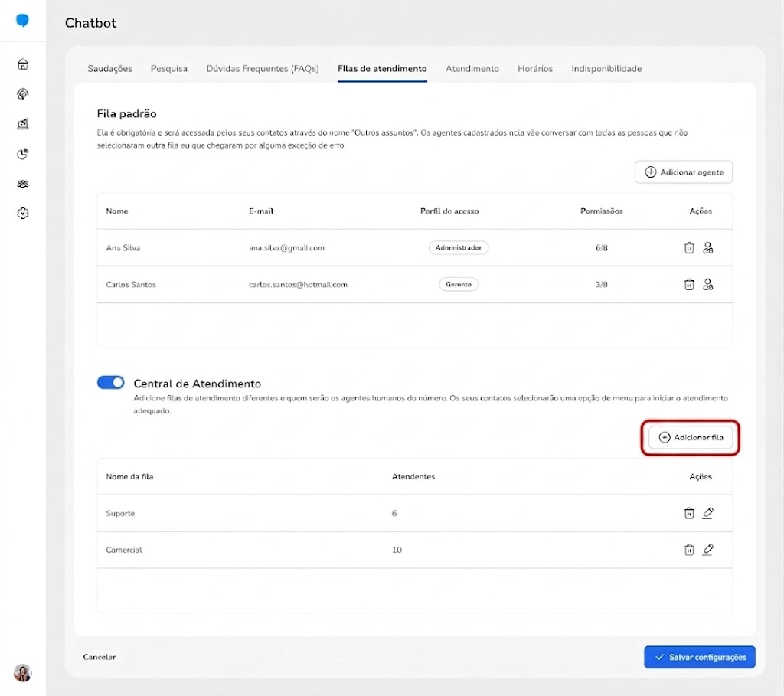Delete agent Ana Silva with the trash icon
This screenshot has width=784, height=696.
(689, 247)
